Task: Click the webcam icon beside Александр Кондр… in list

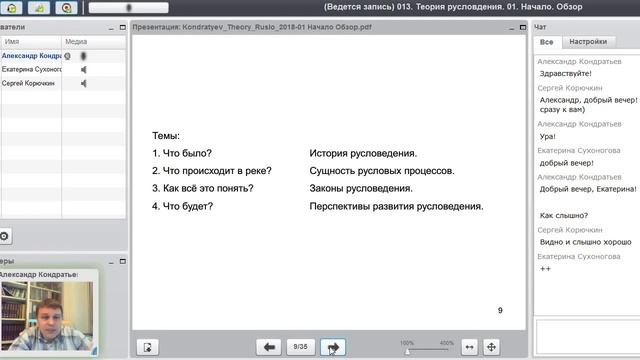Action: pyautogui.click(x=67, y=56)
